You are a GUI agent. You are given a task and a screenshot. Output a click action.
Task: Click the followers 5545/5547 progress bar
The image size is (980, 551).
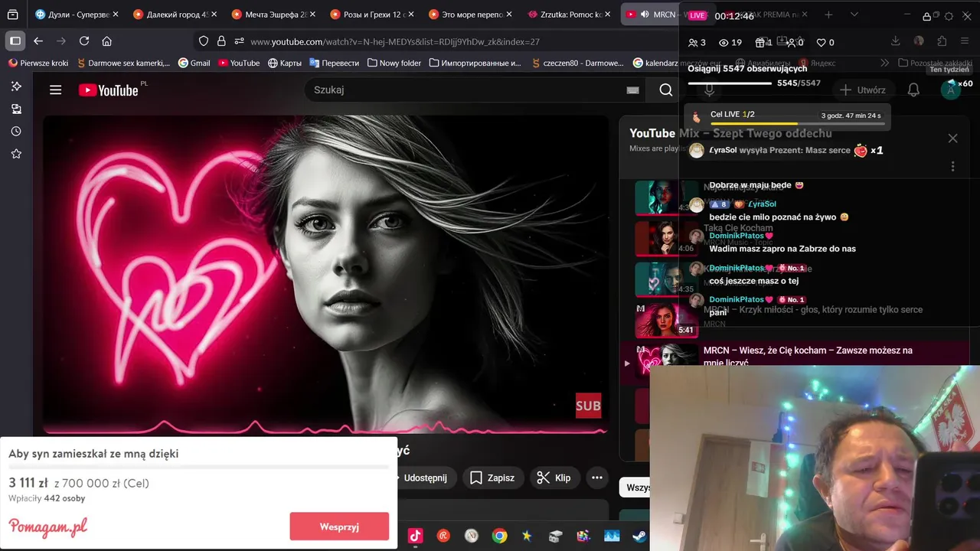[730, 83]
